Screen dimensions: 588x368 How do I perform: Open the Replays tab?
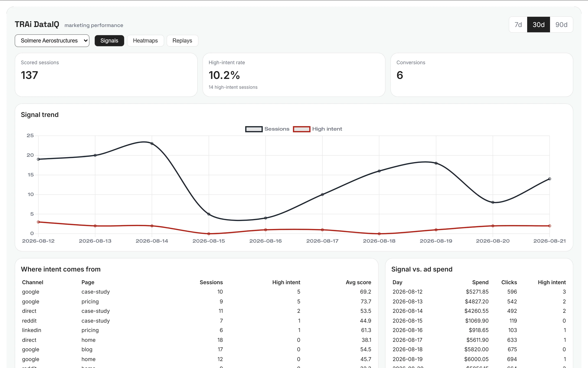[x=182, y=41]
